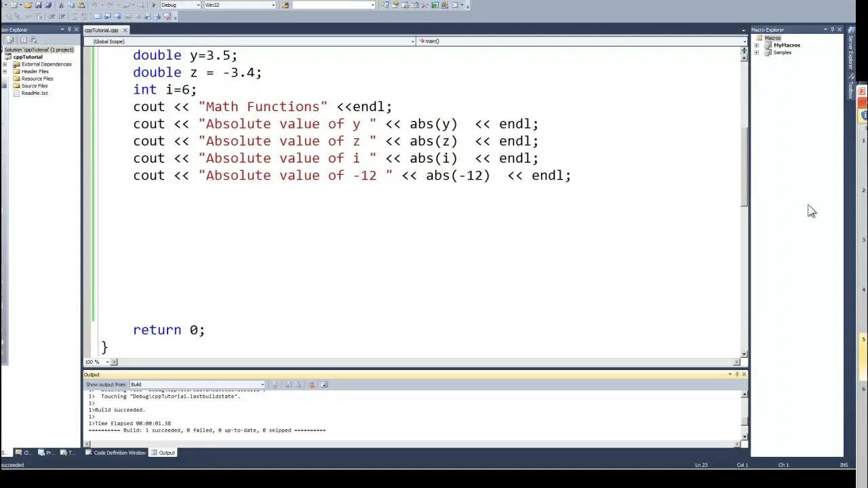868x488 pixels.
Task: Click the editor horizontal scrollbar right arrow
Action: [x=737, y=362]
